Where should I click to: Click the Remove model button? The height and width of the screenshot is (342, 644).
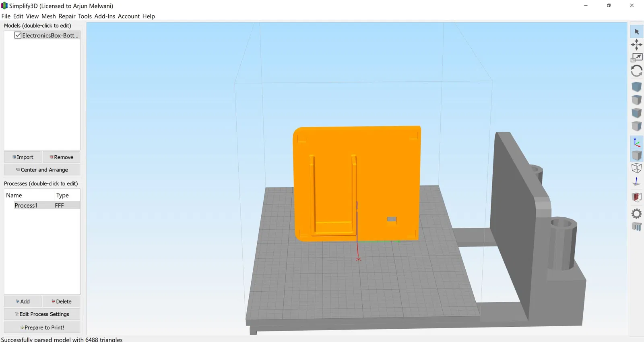tap(61, 157)
